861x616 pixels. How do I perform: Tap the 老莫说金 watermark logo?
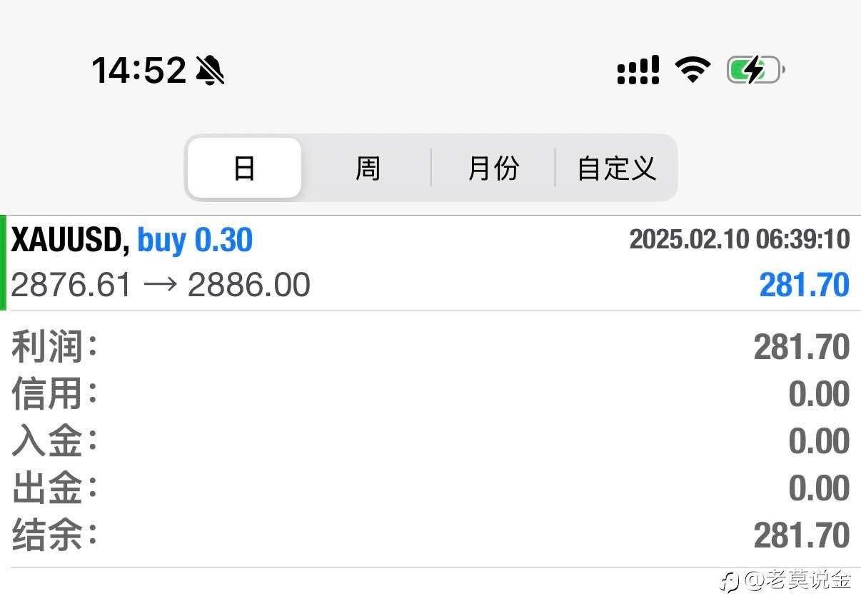click(785, 581)
